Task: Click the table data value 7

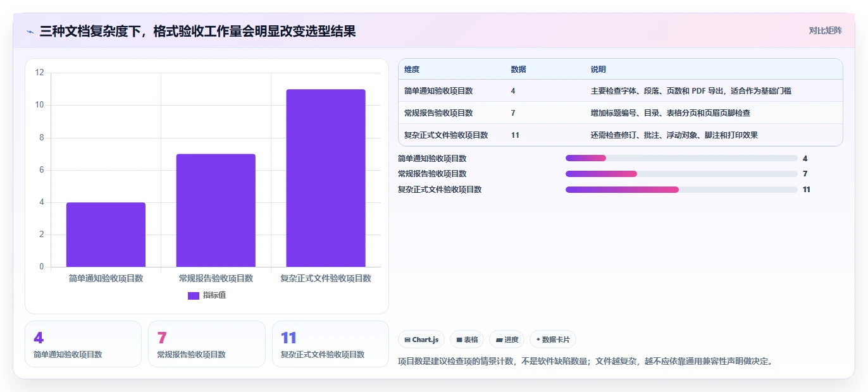Action: click(x=513, y=113)
